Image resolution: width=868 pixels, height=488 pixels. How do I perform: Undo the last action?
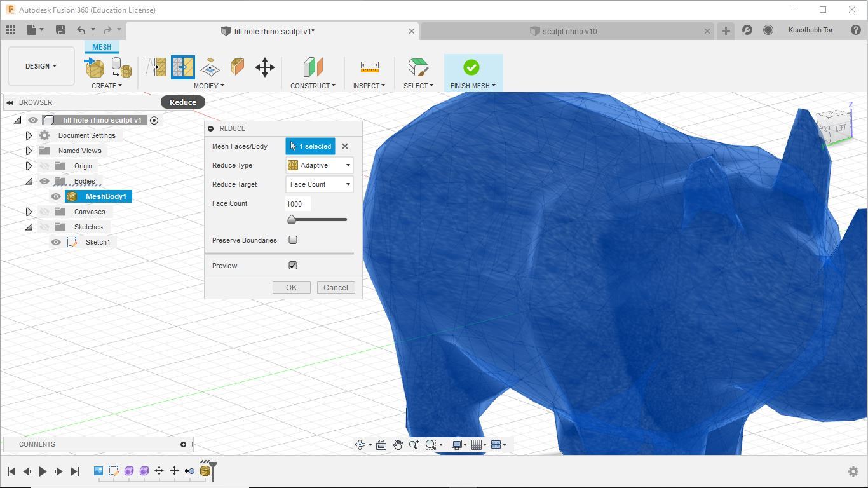pos(81,30)
